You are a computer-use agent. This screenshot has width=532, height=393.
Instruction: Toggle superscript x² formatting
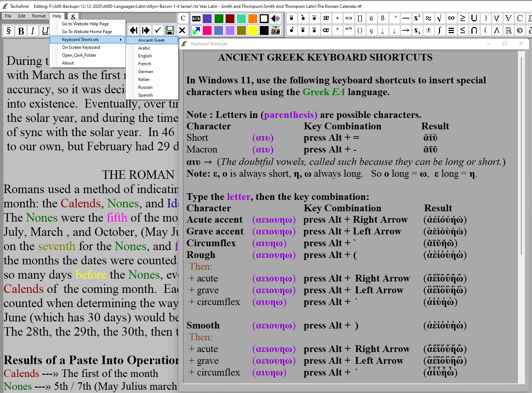pyautogui.click(x=417, y=18)
